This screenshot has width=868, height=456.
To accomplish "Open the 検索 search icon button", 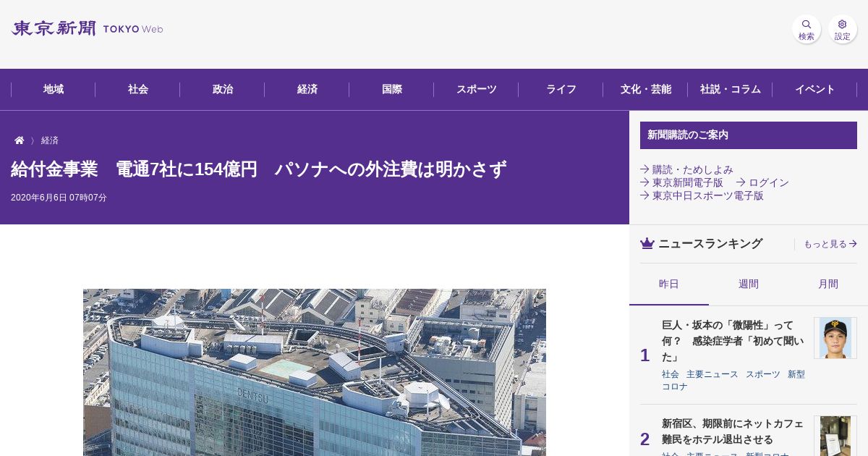I will (x=807, y=29).
